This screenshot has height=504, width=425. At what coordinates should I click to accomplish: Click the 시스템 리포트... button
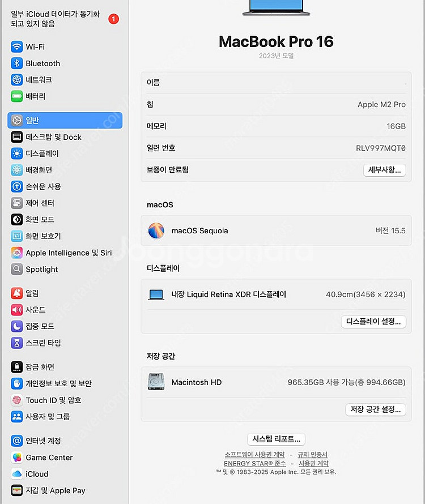coord(276,439)
